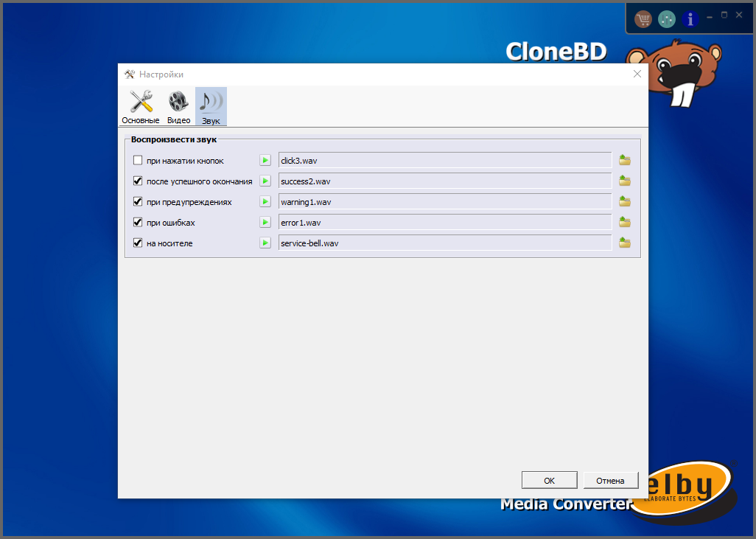Play the service-bell.wav sound preview
Viewport: 756px width, 539px height.
(265, 243)
